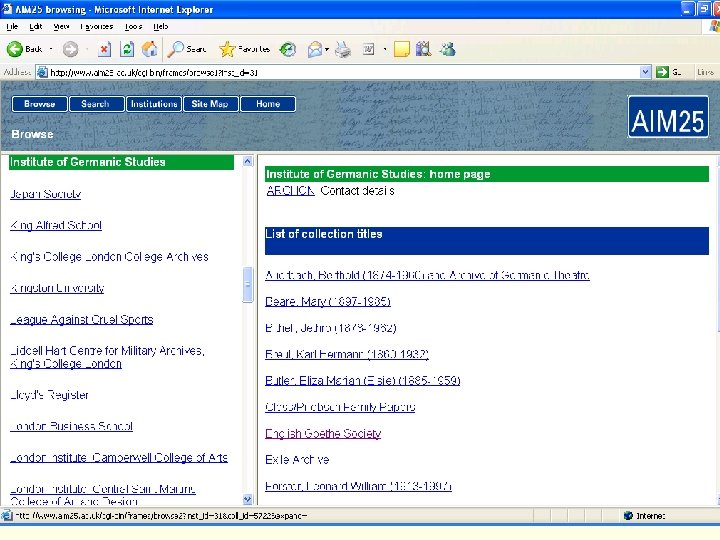Open League Against Cruel Sports link
This screenshot has height=540, width=720.
coord(81,320)
